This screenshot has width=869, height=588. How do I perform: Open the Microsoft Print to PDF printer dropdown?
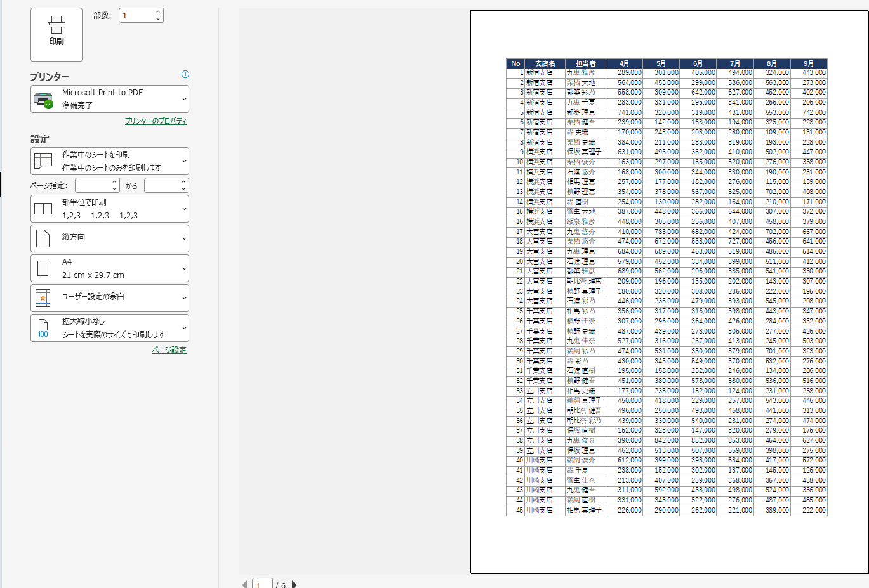coord(110,99)
